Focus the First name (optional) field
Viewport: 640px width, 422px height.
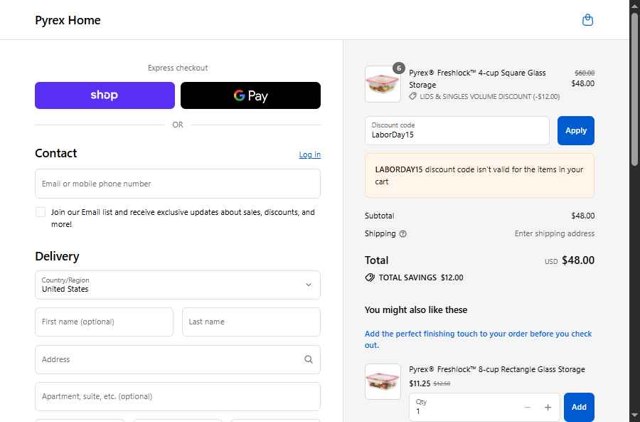(104, 322)
